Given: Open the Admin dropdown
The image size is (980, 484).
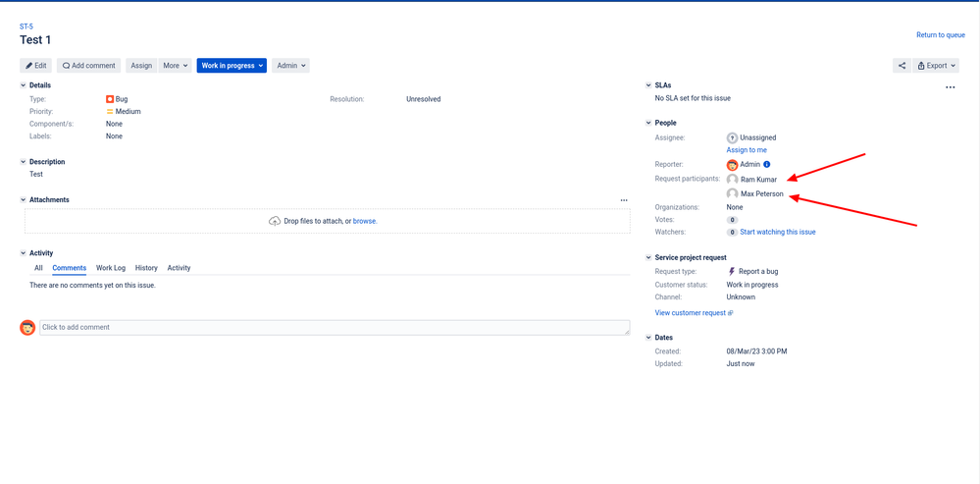Looking at the screenshot, I should tap(290, 66).
